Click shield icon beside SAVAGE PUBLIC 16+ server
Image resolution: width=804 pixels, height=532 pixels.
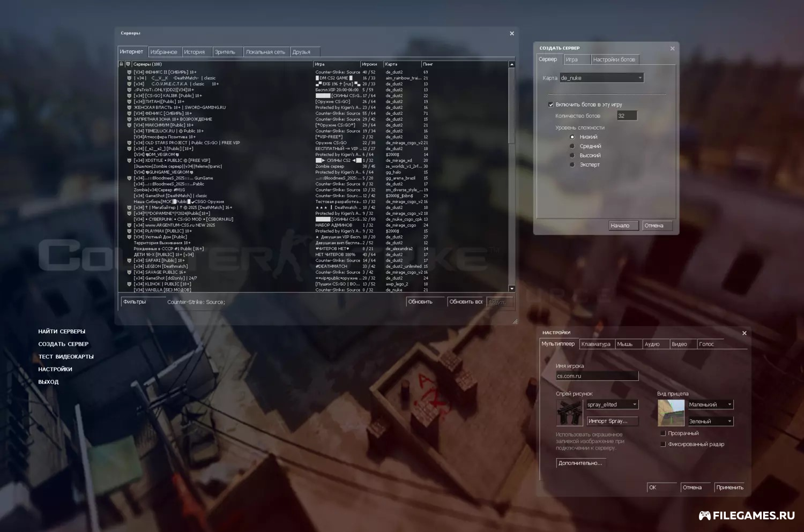click(x=129, y=272)
